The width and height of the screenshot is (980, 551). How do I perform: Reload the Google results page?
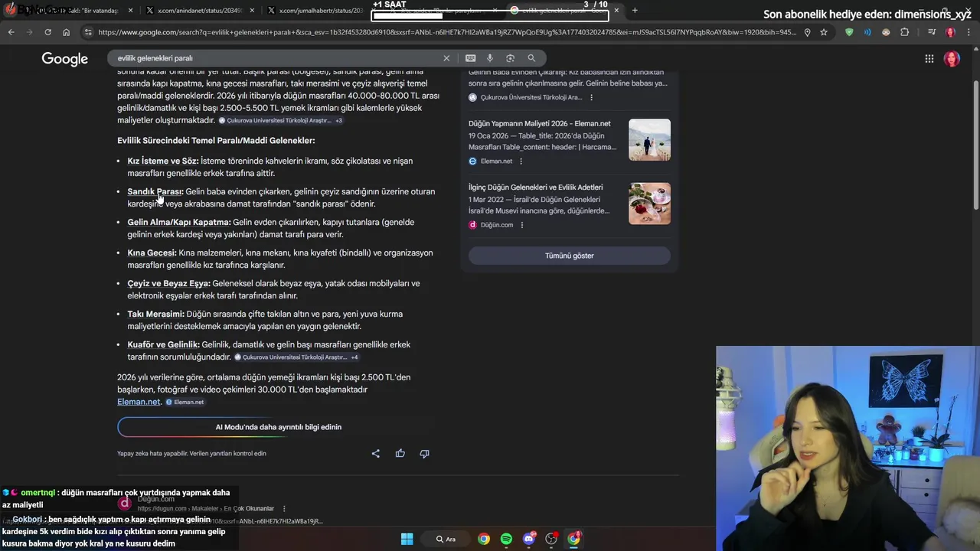pyautogui.click(x=47, y=32)
